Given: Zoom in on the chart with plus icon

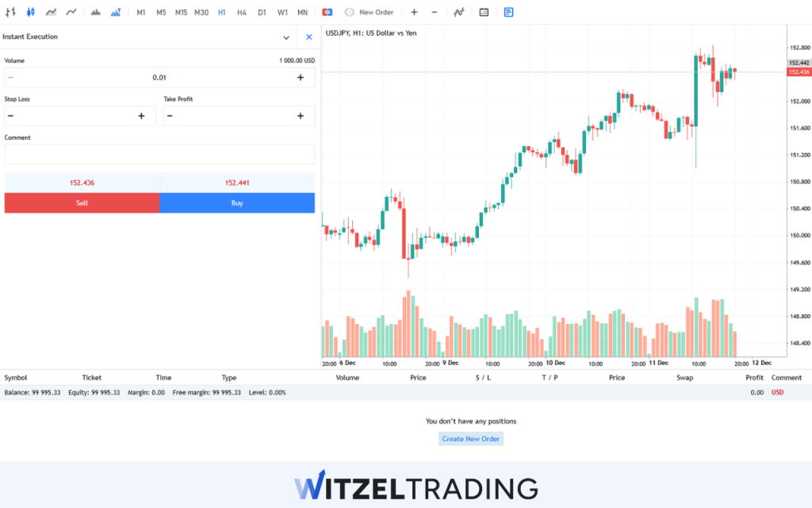Looking at the screenshot, I should (414, 12).
